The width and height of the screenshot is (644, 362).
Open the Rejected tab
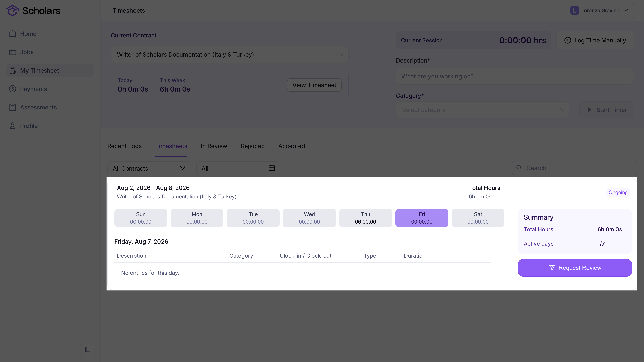(253, 146)
